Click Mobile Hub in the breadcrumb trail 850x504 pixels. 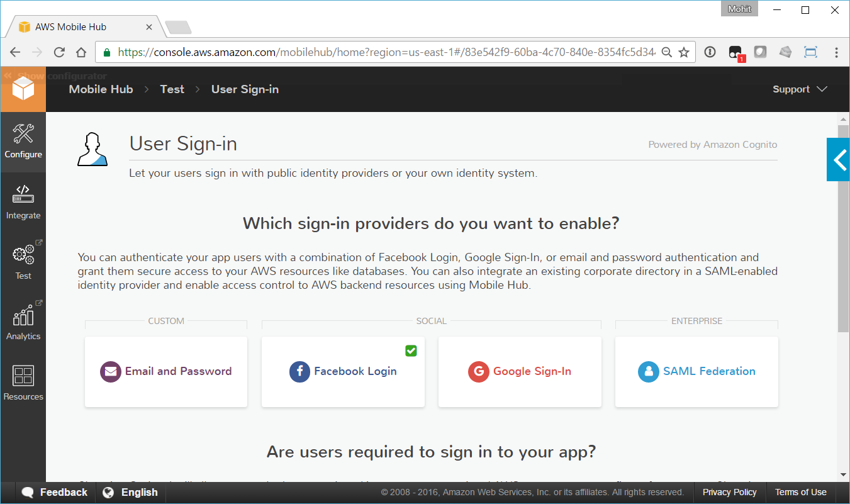(x=101, y=89)
